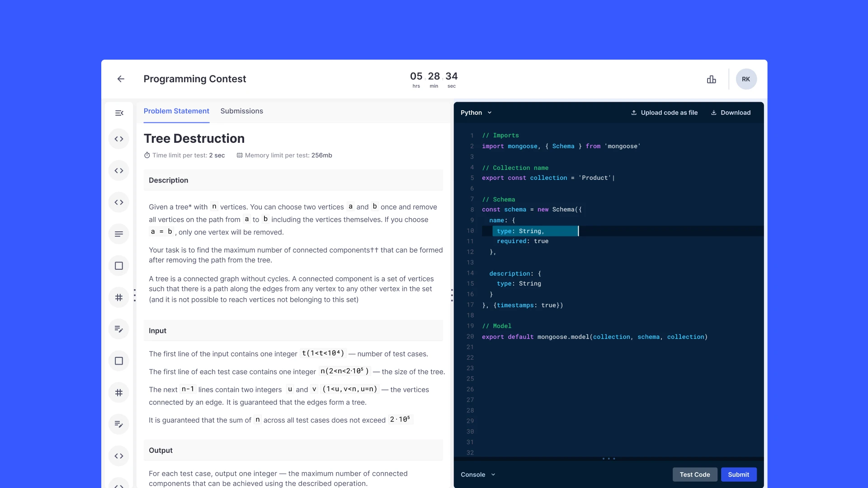Screen dimensions: 868x488
Task: Open the Python language dropdown
Action: pos(476,113)
